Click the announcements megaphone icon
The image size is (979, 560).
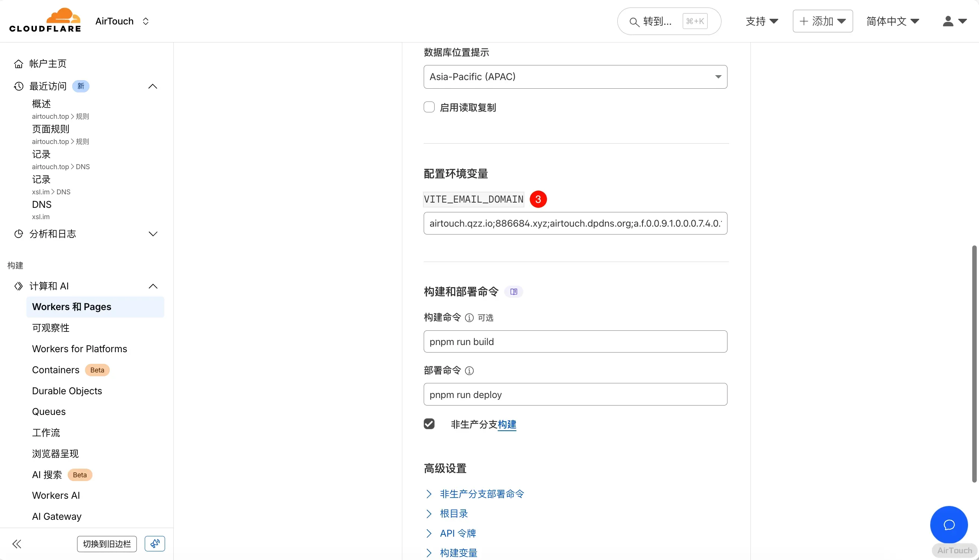(x=155, y=543)
